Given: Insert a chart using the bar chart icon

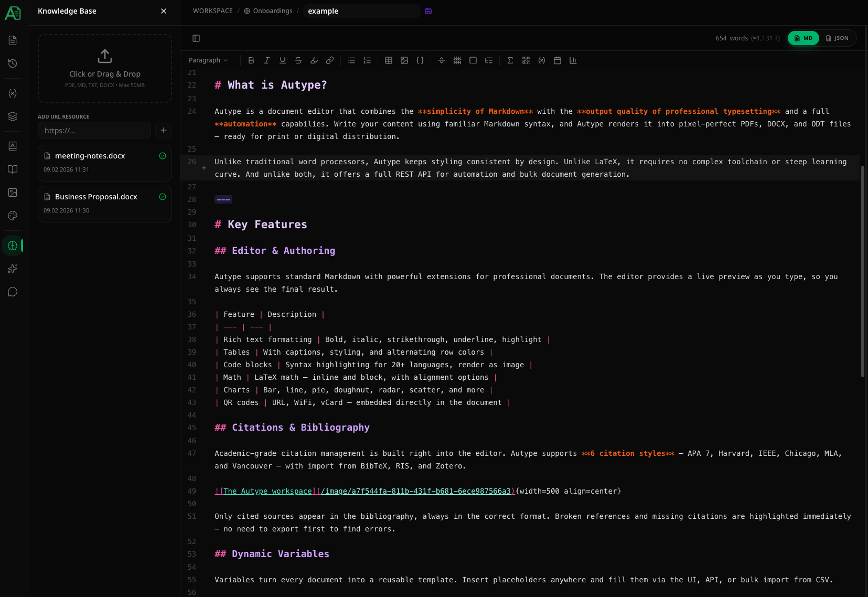Looking at the screenshot, I should 573,60.
